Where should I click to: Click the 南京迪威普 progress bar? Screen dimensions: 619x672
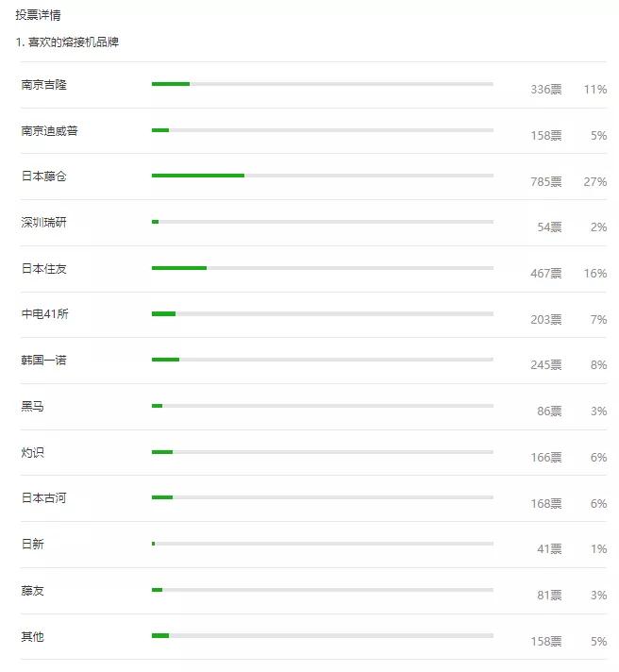point(322,130)
